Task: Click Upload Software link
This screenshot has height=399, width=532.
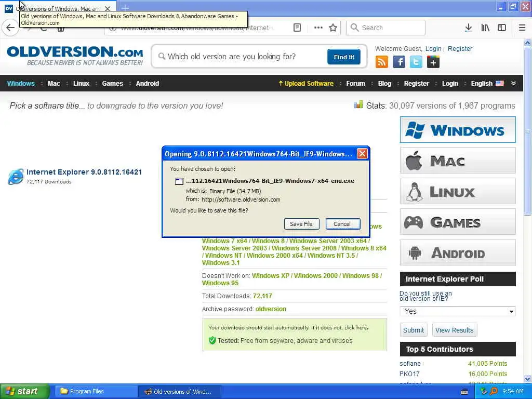Action: [x=306, y=84]
